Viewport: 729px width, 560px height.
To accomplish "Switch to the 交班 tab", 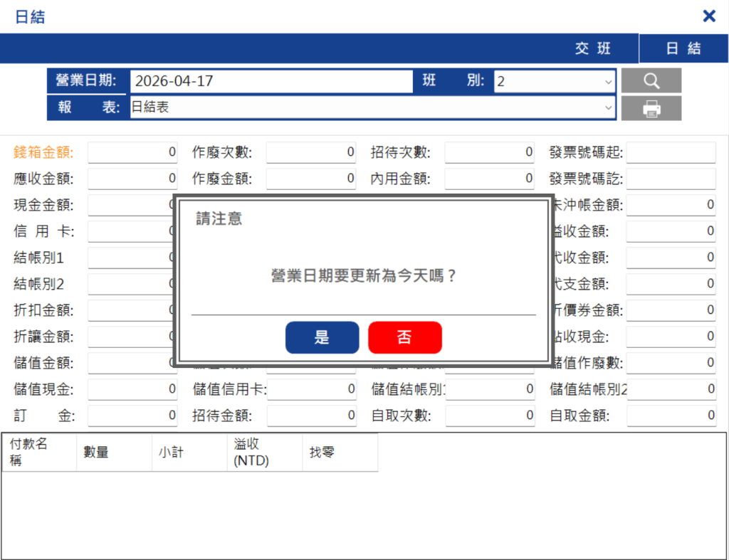I will (593, 48).
